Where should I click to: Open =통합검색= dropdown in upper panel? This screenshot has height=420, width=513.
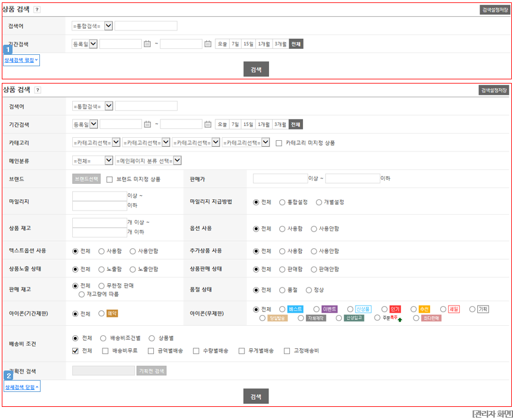[92, 26]
